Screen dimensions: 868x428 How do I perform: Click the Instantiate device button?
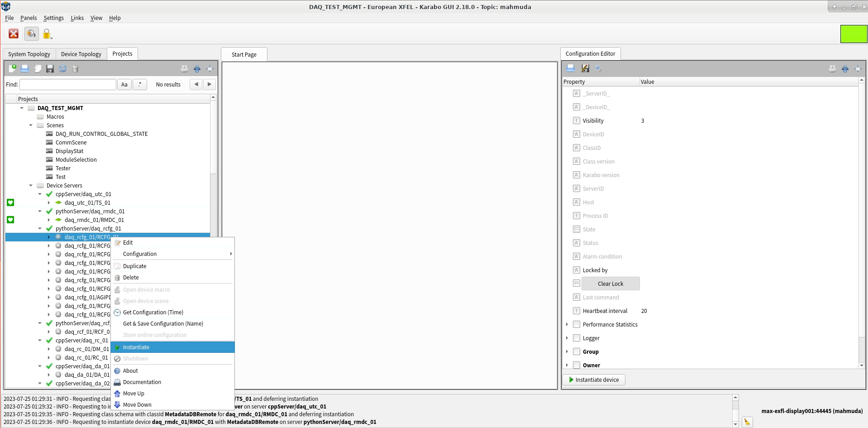click(594, 380)
